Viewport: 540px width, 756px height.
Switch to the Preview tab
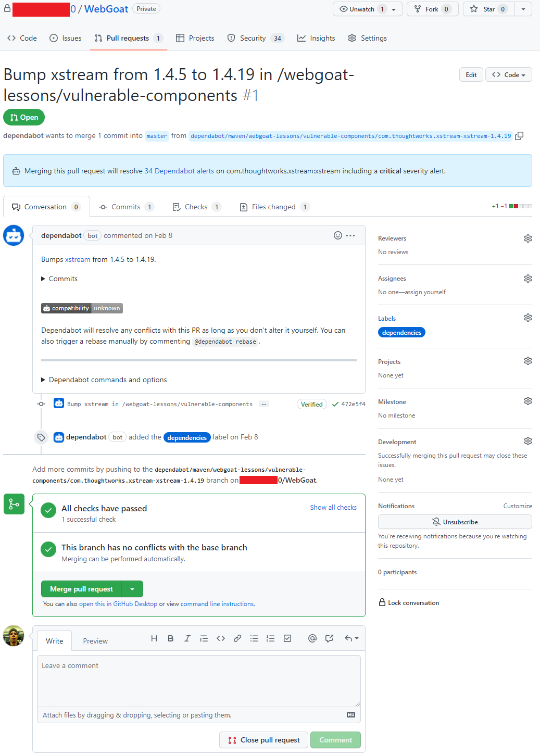click(x=95, y=641)
